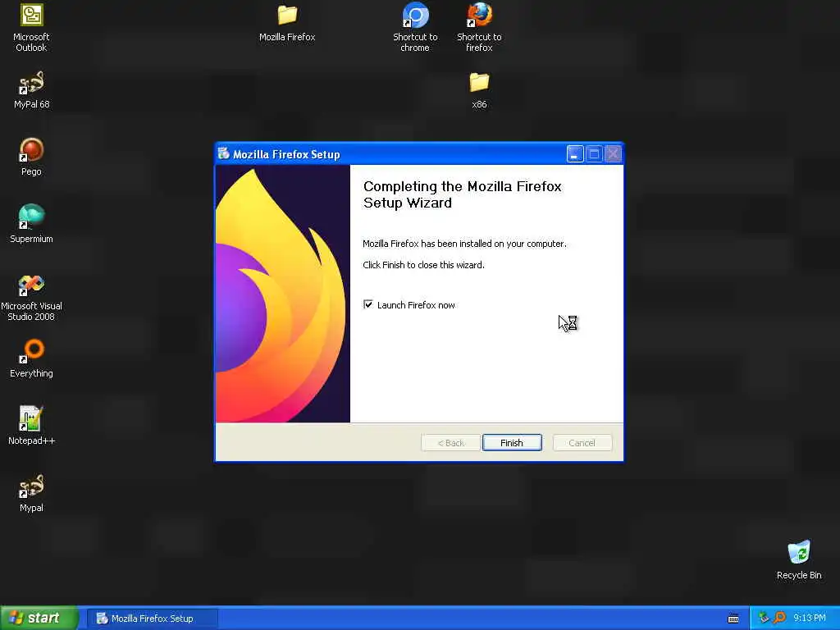840x630 pixels.
Task: Click Mozilla Firefox Setup taskbar button
Action: (x=152, y=619)
